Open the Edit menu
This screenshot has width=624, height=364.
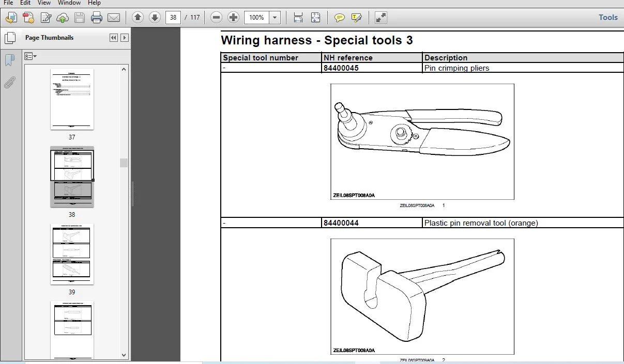(x=25, y=3)
